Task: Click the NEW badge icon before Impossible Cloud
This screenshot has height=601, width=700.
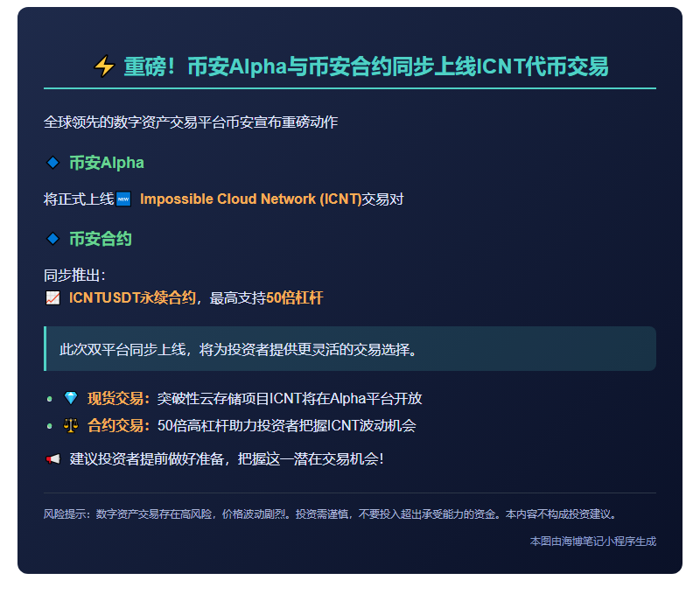Action: coord(123,199)
